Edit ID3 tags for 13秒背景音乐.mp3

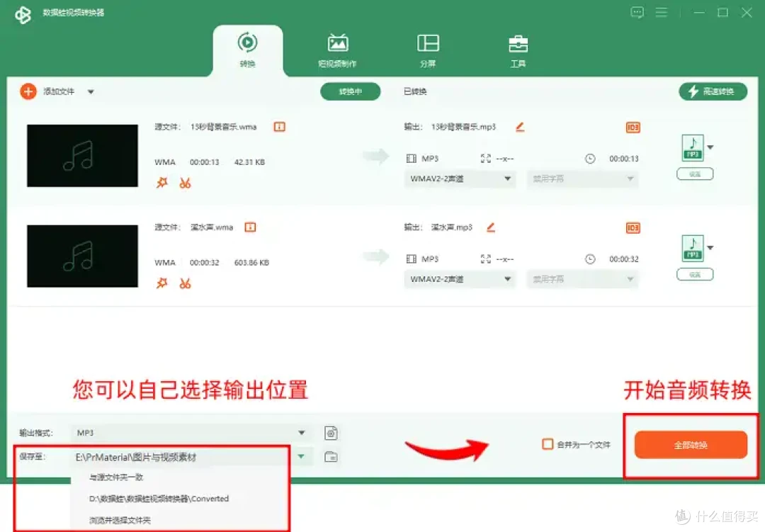pyautogui.click(x=633, y=128)
